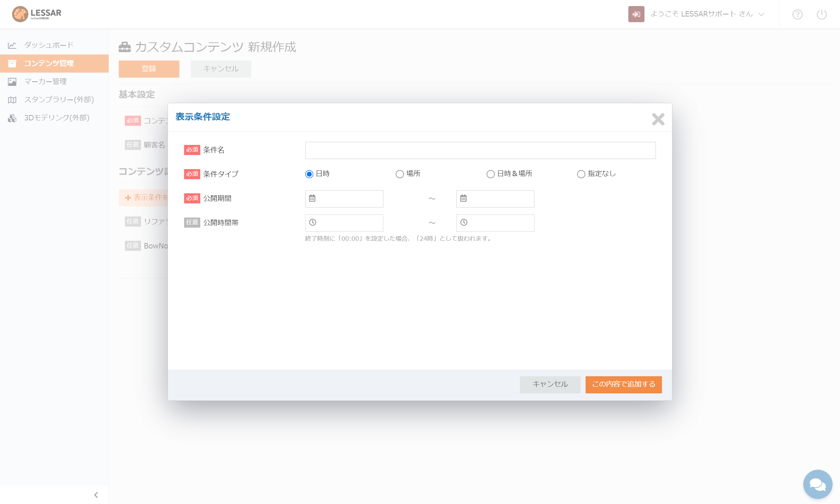
Task: Click the 公開期間 start date field
Action: tap(344, 199)
